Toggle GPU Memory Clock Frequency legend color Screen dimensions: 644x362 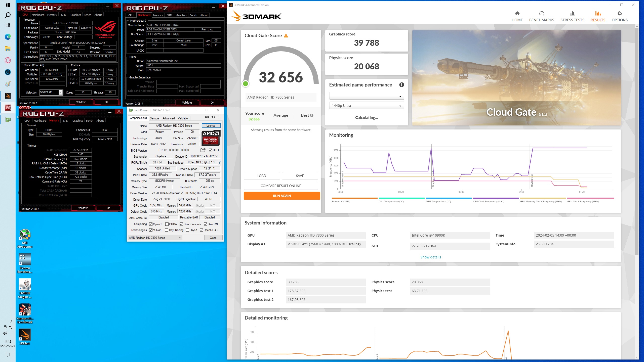click(x=543, y=198)
